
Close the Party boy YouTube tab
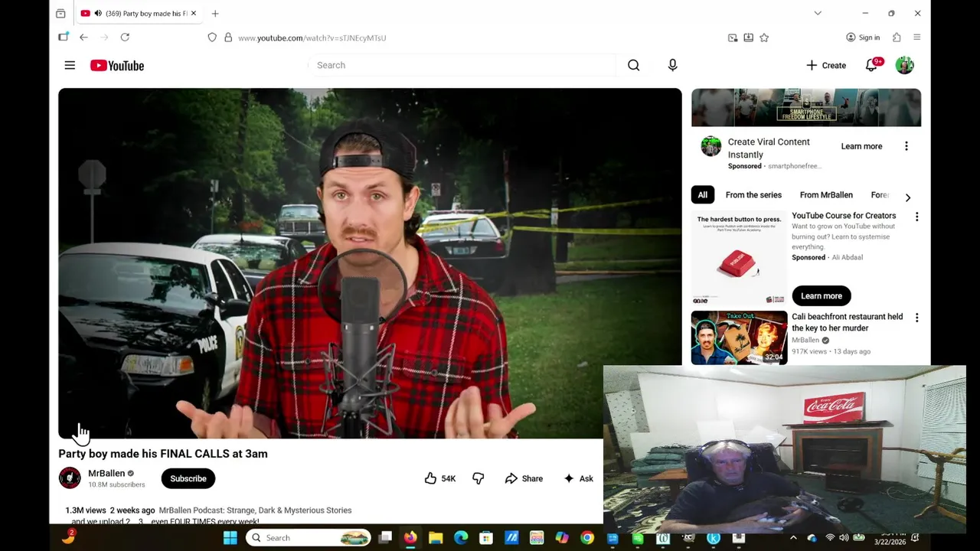194,14
